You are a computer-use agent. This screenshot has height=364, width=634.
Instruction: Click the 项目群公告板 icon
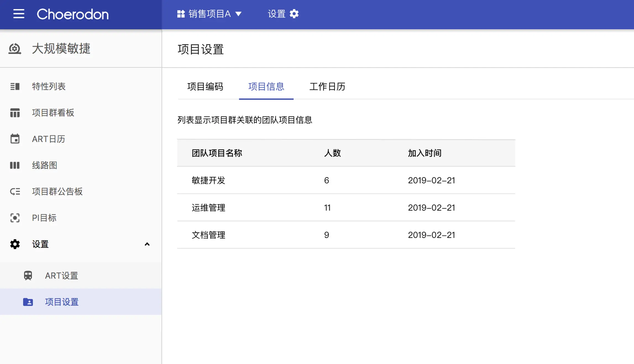point(15,192)
